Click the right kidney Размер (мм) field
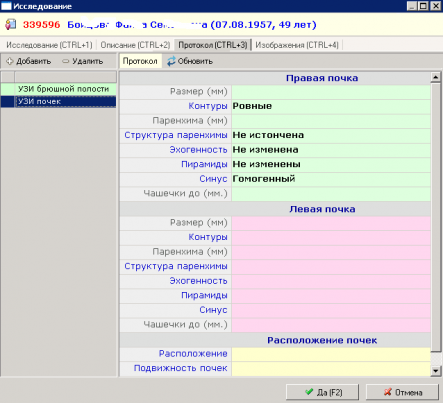 331,92
